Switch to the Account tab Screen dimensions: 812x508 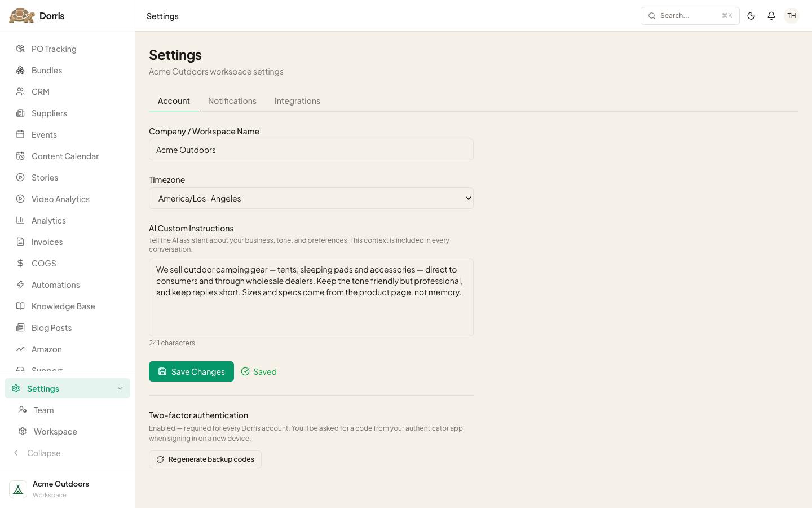[x=174, y=101]
